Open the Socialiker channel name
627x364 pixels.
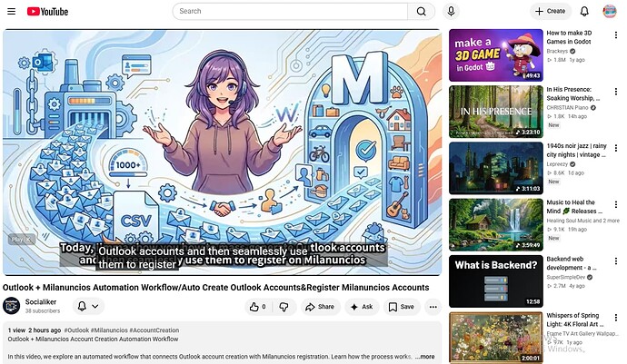point(40,302)
